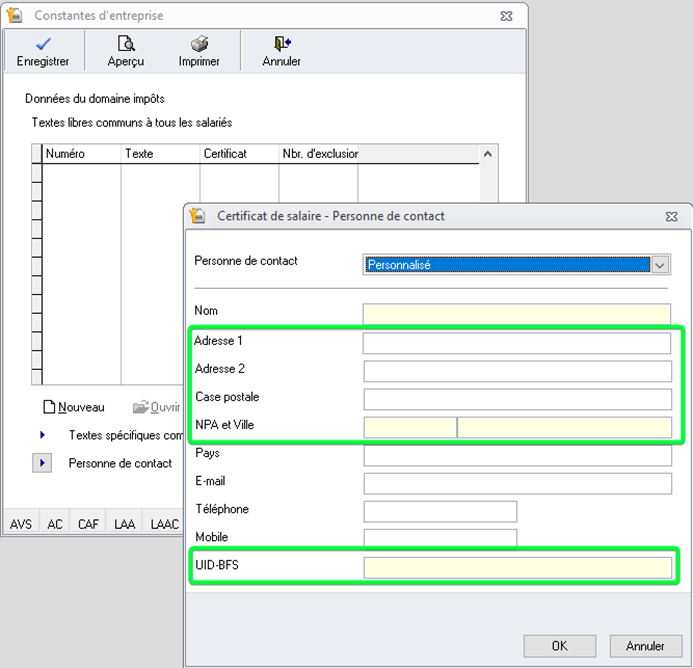Switch to the CAF tab
The width and height of the screenshot is (693, 668).
click(x=88, y=524)
